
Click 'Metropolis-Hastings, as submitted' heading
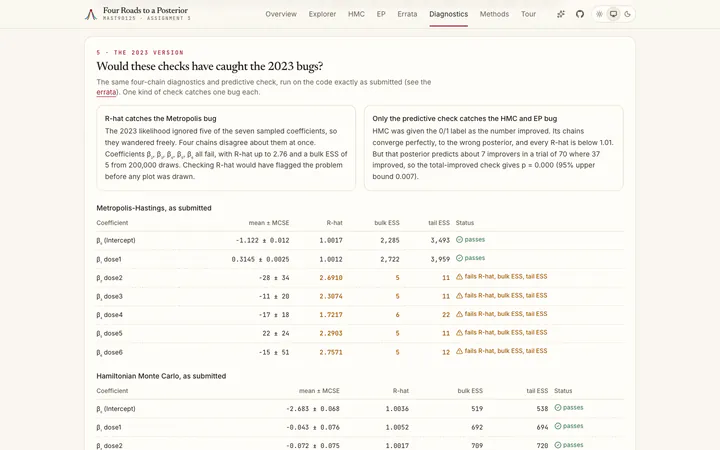pyautogui.click(x=154, y=208)
